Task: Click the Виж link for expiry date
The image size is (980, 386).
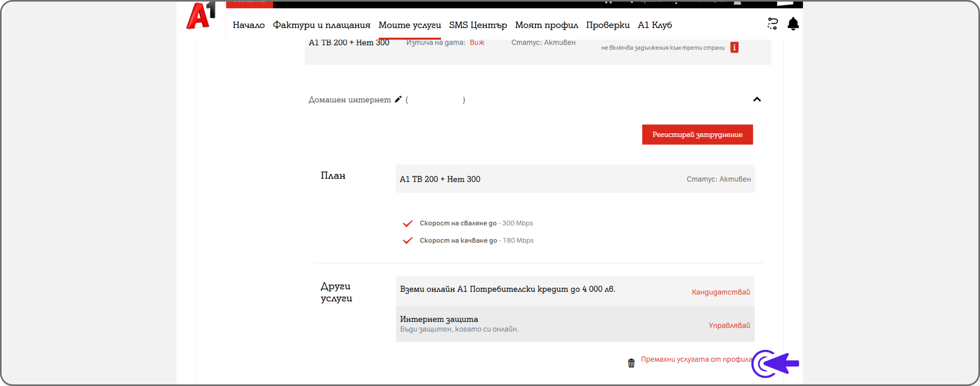Action: click(477, 43)
